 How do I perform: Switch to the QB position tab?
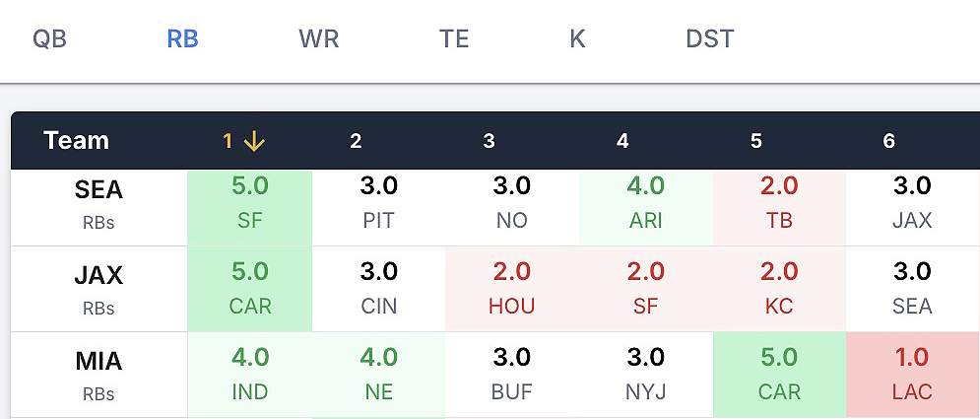coord(49,39)
